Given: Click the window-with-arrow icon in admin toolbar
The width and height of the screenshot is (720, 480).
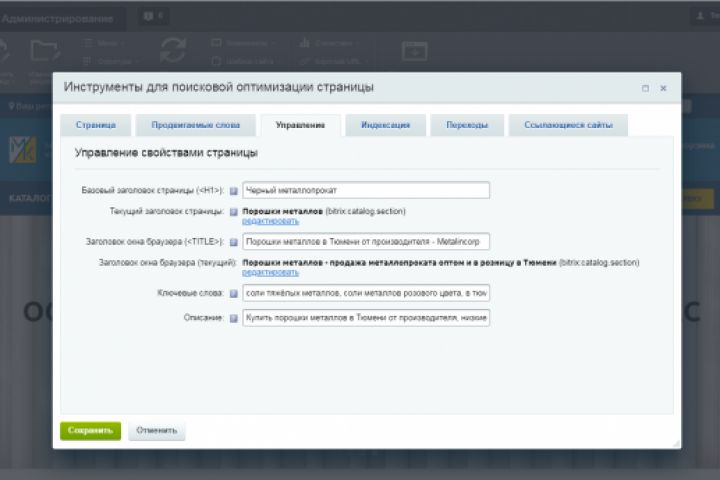Looking at the screenshot, I should pos(415,51).
